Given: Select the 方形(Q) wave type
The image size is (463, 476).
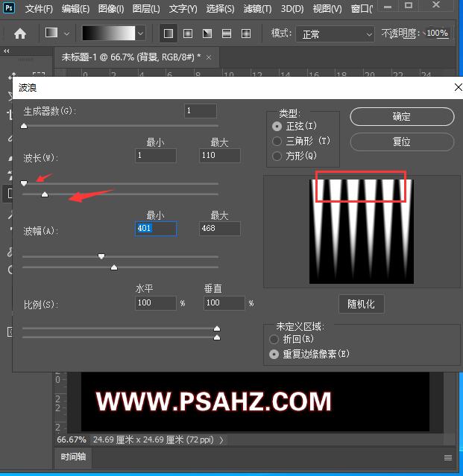Looking at the screenshot, I should tap(295, 156).
